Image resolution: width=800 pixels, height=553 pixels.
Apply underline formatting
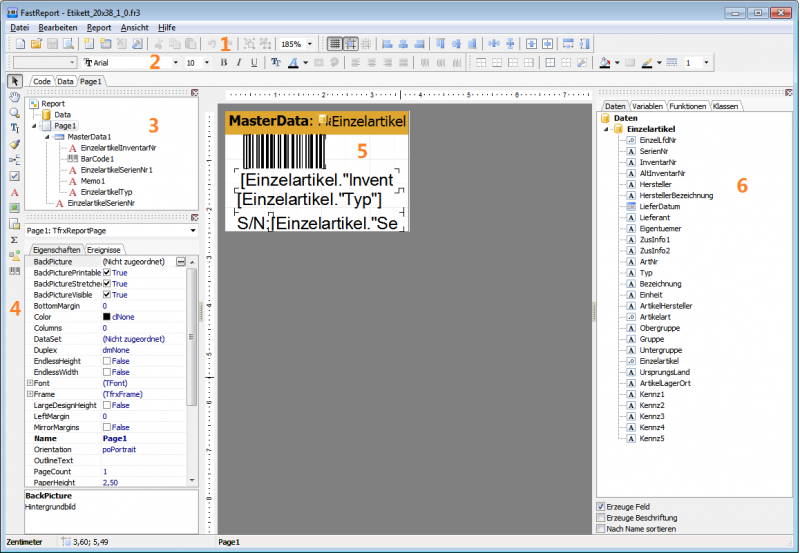254,62
